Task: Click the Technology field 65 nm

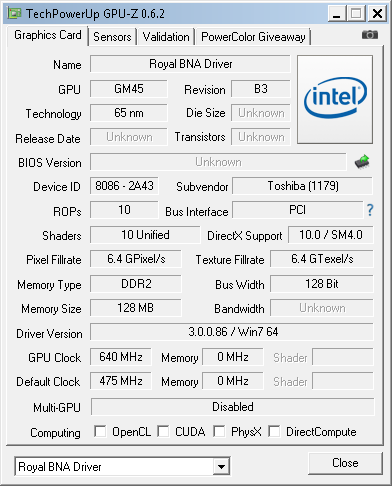Action: (129, 113)
